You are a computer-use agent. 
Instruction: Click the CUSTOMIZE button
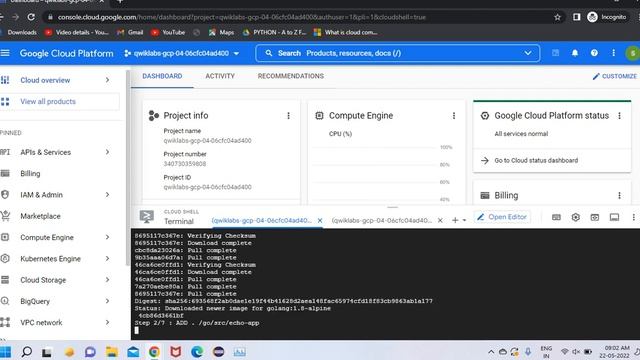[615, 76]
